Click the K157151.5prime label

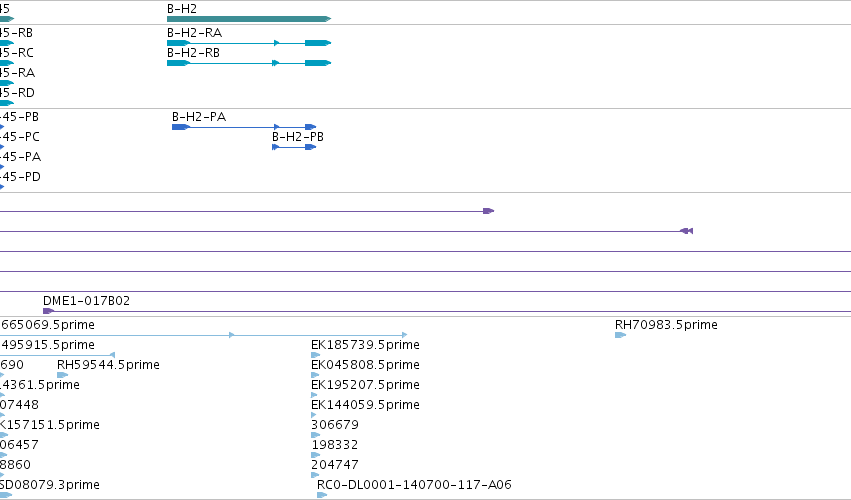click(50, 425)
